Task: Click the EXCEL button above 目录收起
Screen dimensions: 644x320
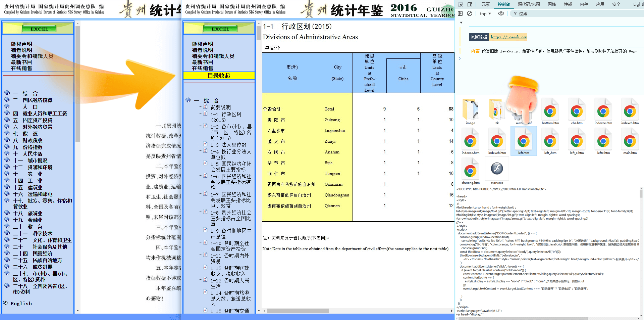Action: point(220,29)
